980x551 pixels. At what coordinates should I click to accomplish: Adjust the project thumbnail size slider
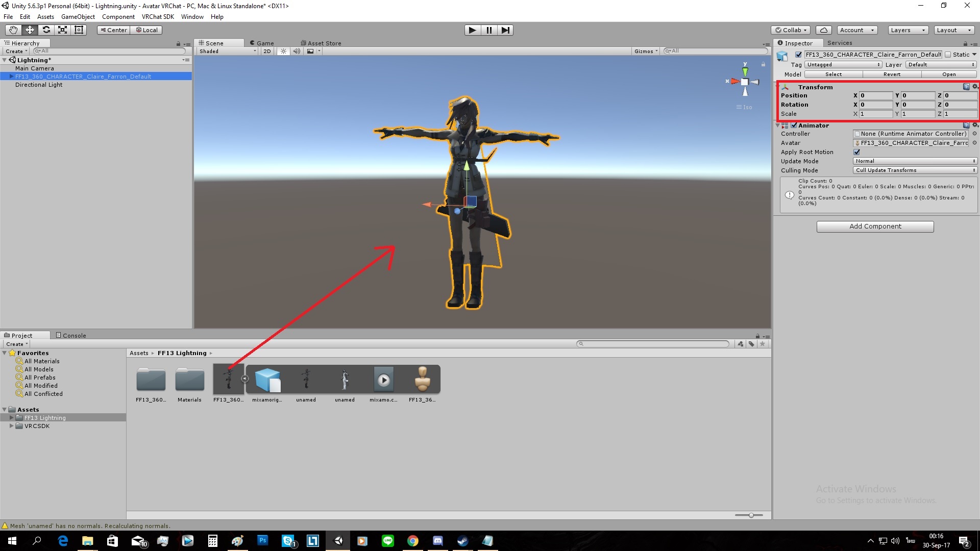click(751, 515)
